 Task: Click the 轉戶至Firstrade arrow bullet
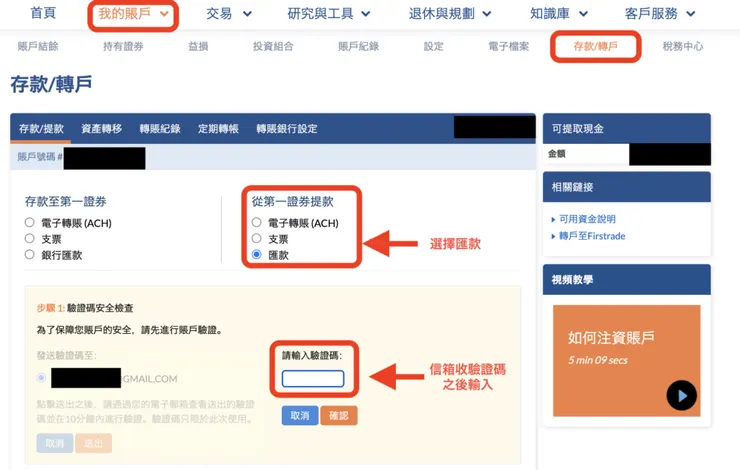coord(553,236)
